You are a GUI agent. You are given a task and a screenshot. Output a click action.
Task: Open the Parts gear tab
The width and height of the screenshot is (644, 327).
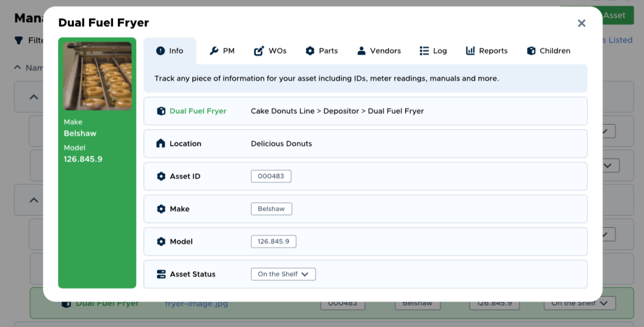pos(321,51)
